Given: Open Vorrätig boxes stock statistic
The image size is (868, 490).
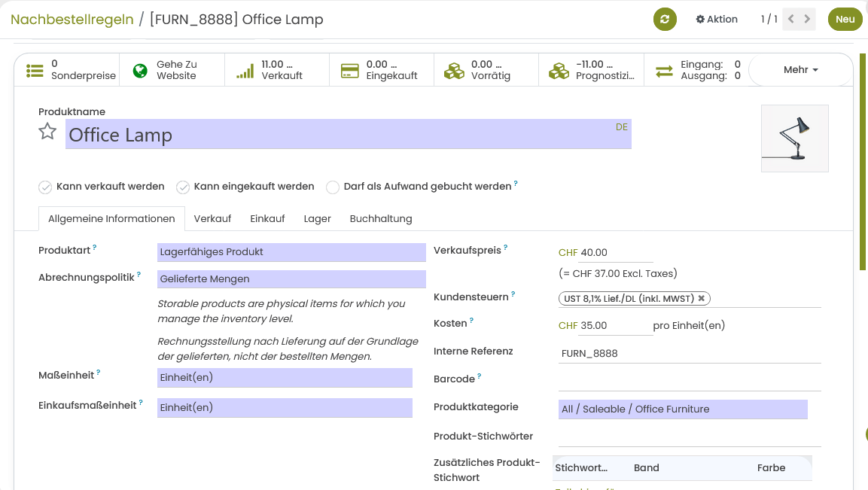Looking at the screenshot, I should (x=454, y=70).
